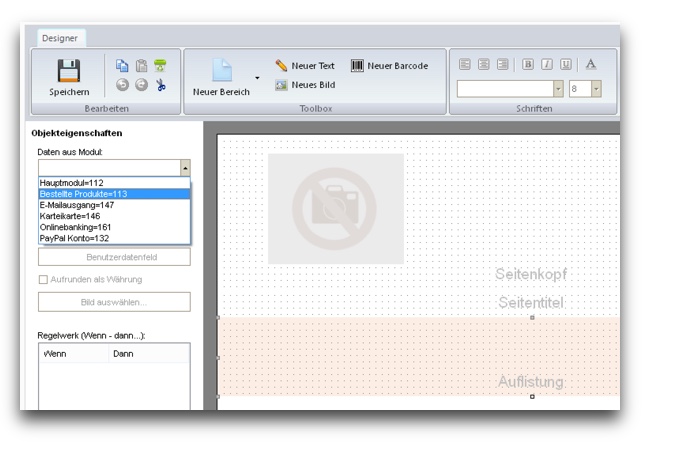Click the font name input field
This screenshot has height=452, width=682.
pos(505,89)
